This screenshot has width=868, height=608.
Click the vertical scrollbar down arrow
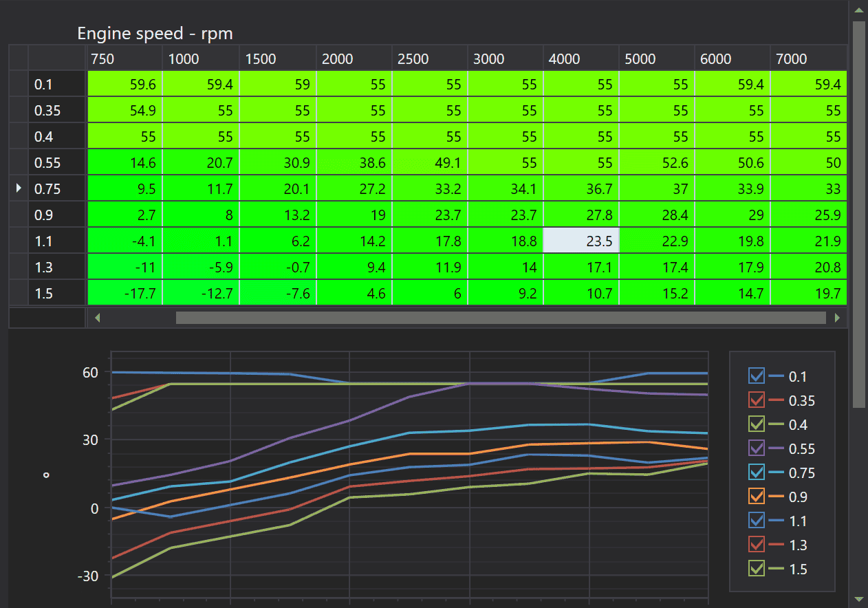pyautogui.click(x=858, y=599)
